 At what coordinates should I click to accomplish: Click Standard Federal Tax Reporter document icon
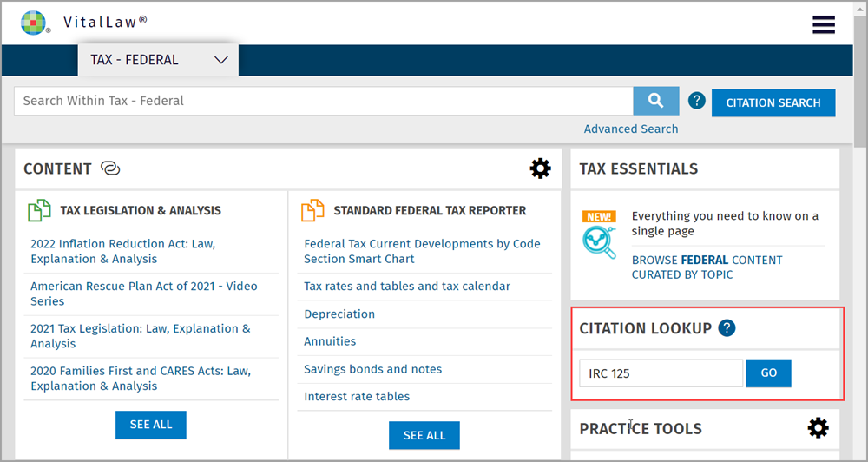point(312,210)
